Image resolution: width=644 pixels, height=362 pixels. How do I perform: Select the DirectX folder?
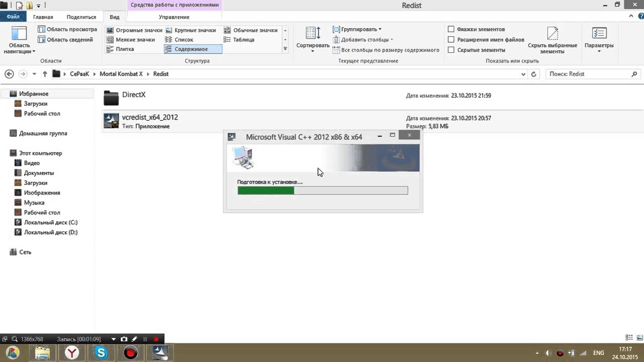372,98
